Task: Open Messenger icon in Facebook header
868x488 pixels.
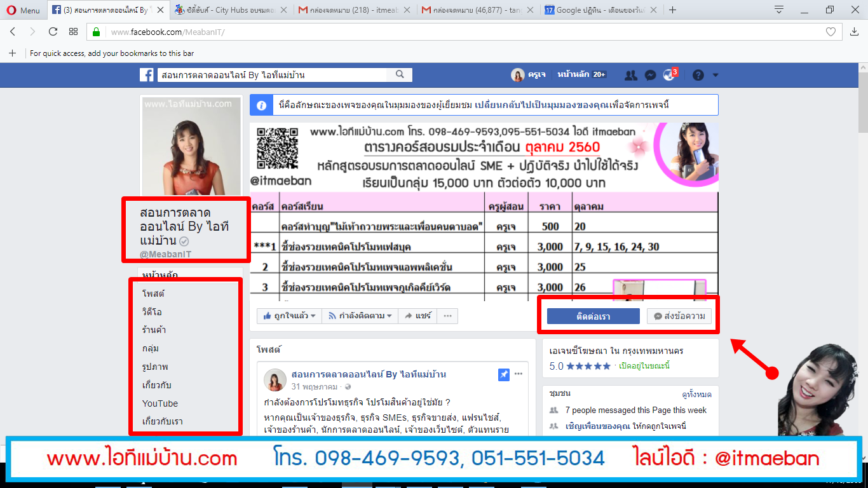Action: (x=650, y=75)
